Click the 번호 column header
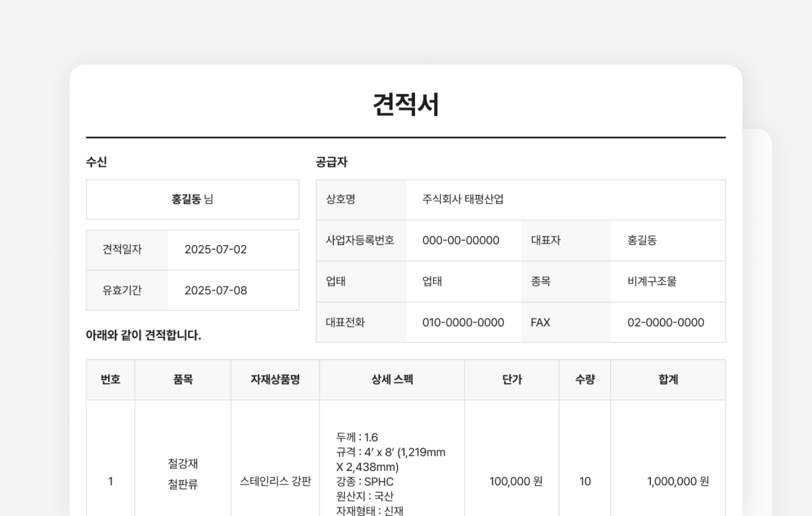 click(110, 380)
